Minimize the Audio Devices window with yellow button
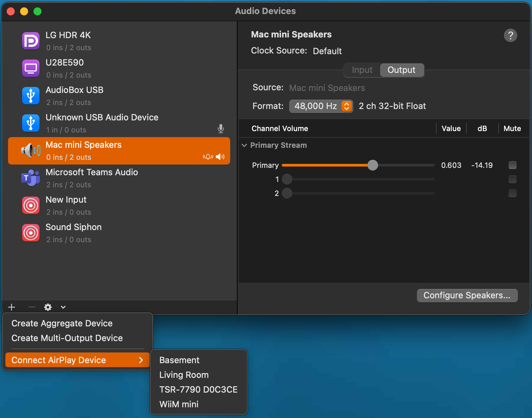The height and width of the screenshot is (418, 532). 24,11
